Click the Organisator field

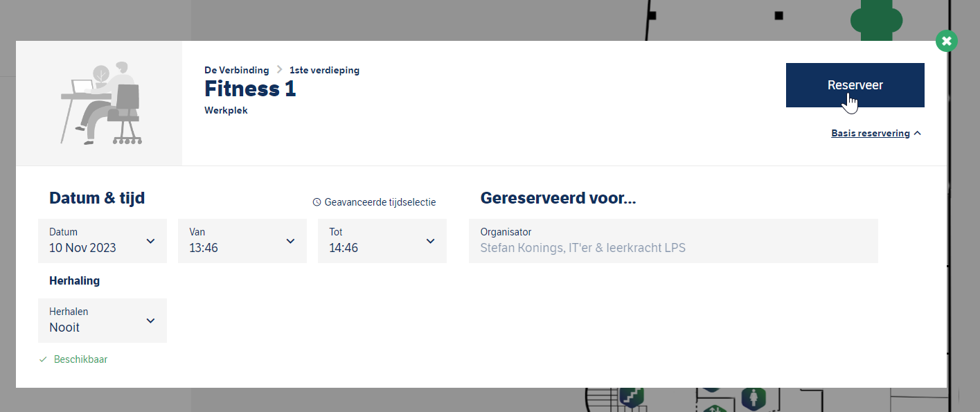point(673,241)
